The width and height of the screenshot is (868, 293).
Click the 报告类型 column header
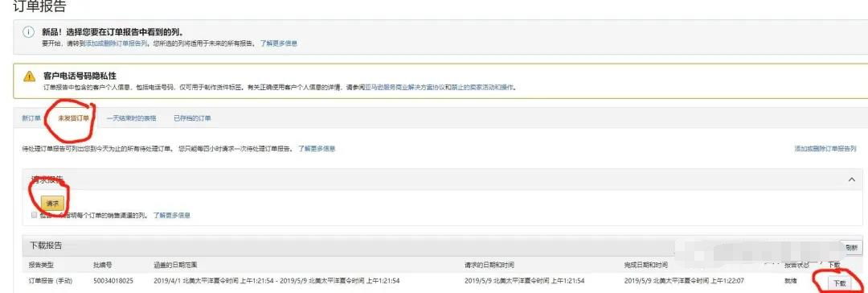42,266
